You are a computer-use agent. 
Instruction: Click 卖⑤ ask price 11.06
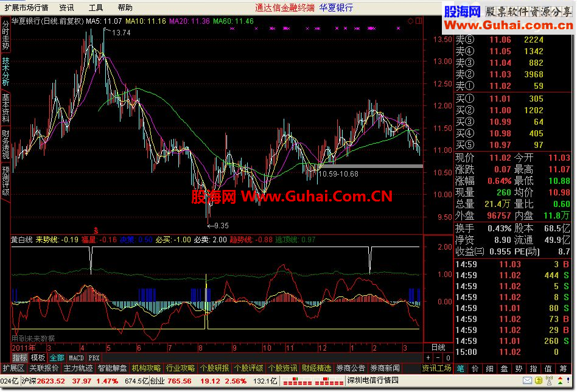500,40
